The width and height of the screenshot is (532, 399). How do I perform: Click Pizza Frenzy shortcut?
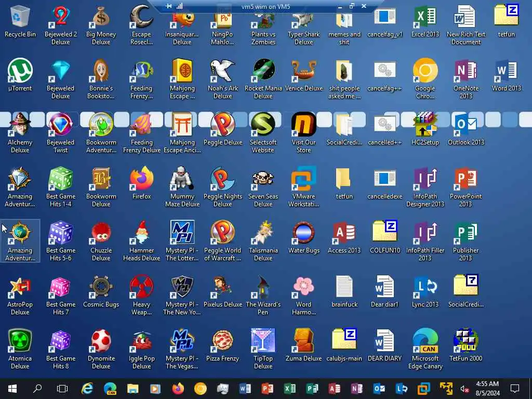(223, 345)
